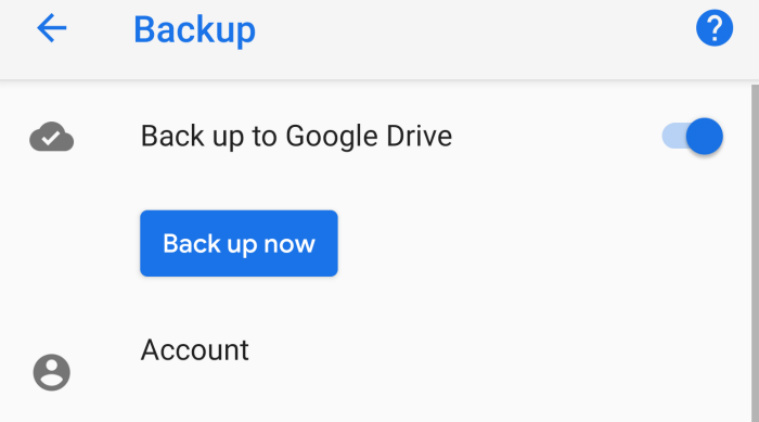Screen dimensions: 759x422
Task: Select the Back up to Google Drive label
Action: click(296, 136)
